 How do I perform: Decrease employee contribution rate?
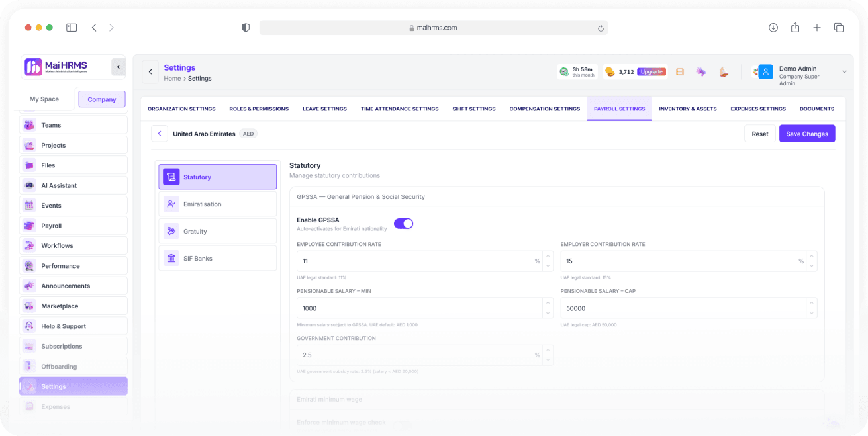tap(548, 266)
